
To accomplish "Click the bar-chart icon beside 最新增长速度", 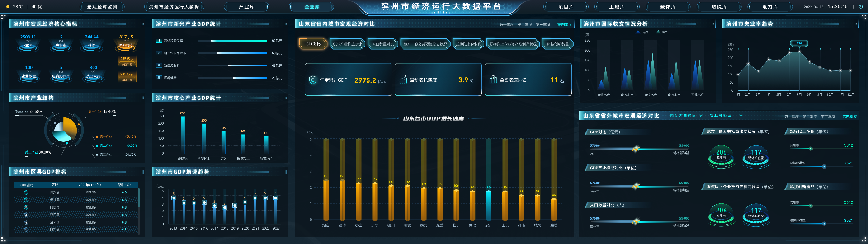I will click(x=403, y=80).
